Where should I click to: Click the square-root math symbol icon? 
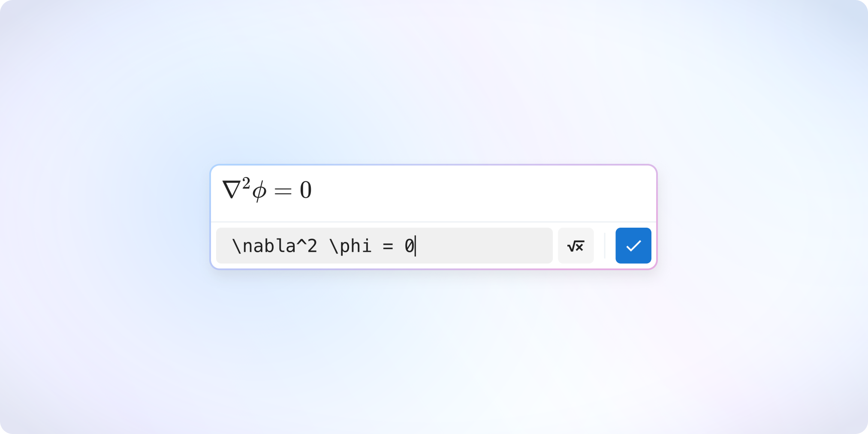[x=576, y=246]
